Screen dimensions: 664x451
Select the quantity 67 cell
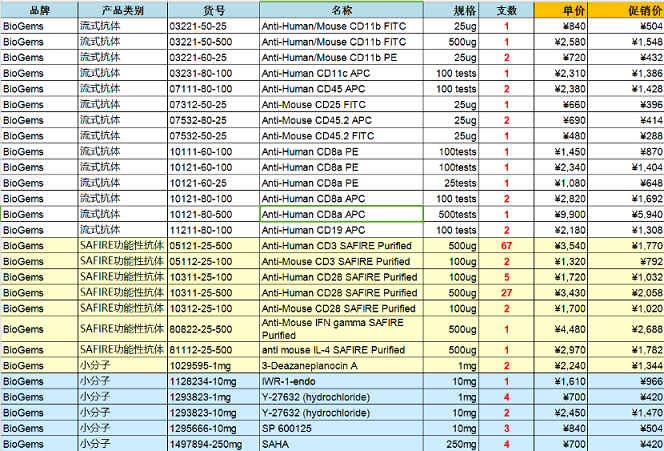coord(506,246)
